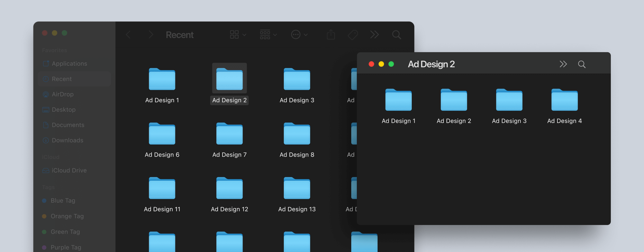644x252 pixels.
Task: Click the Ad Design 12 folder name
Action: pyautogui.click(x=229, y=209)
